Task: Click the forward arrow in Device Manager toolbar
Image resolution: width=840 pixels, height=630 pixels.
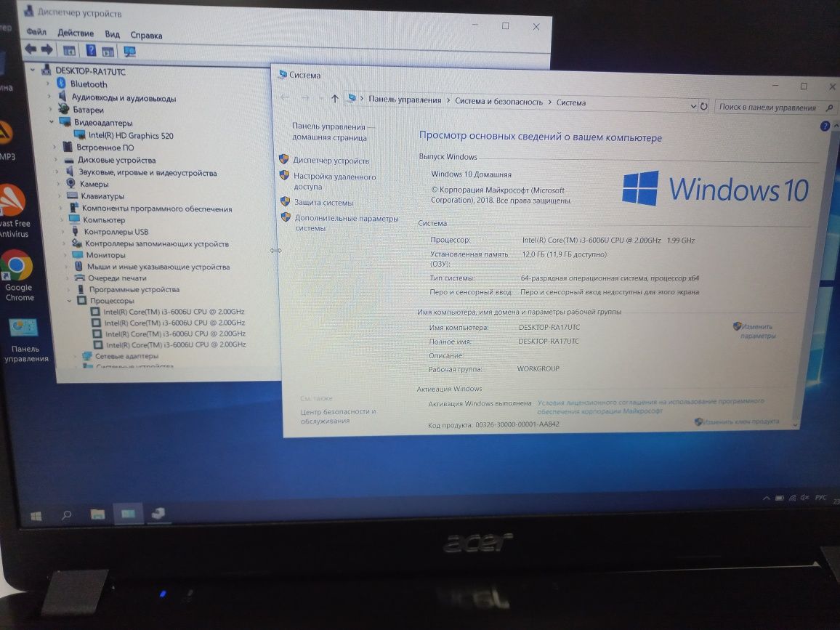Action: pos(47,50)
